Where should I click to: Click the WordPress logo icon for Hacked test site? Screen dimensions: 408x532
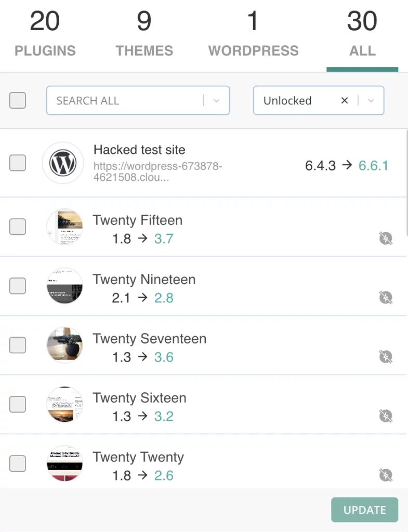click(x=63, y=163)
